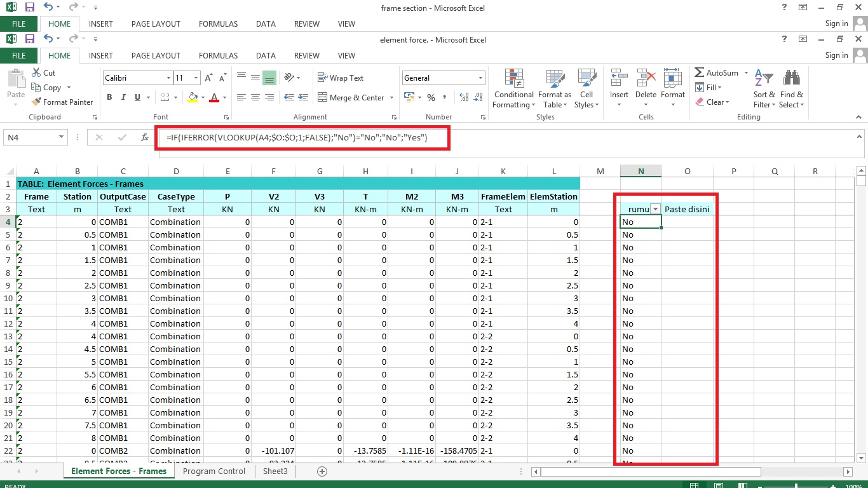868x488 pixels.
Task: Toggle Align Right for cell text
Action: 269,97
